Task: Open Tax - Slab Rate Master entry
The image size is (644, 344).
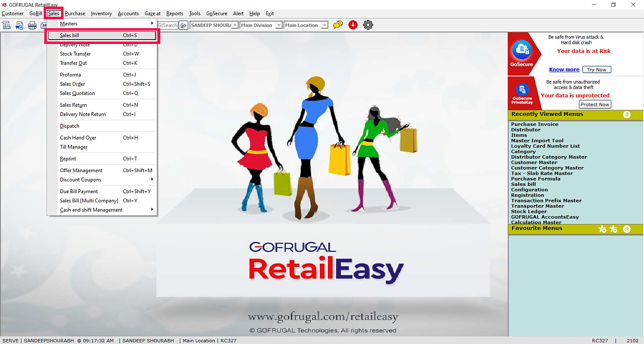Action: 542,173
